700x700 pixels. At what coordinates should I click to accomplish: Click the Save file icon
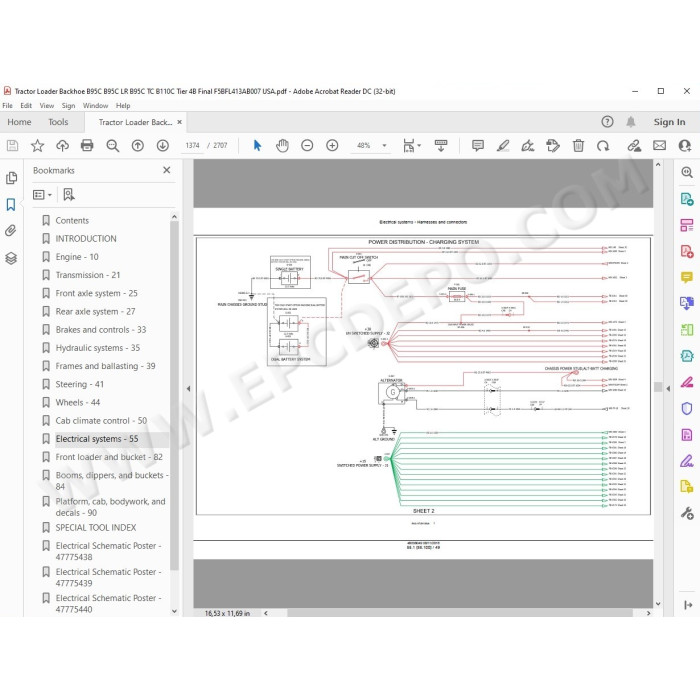[x=12, y=146]
